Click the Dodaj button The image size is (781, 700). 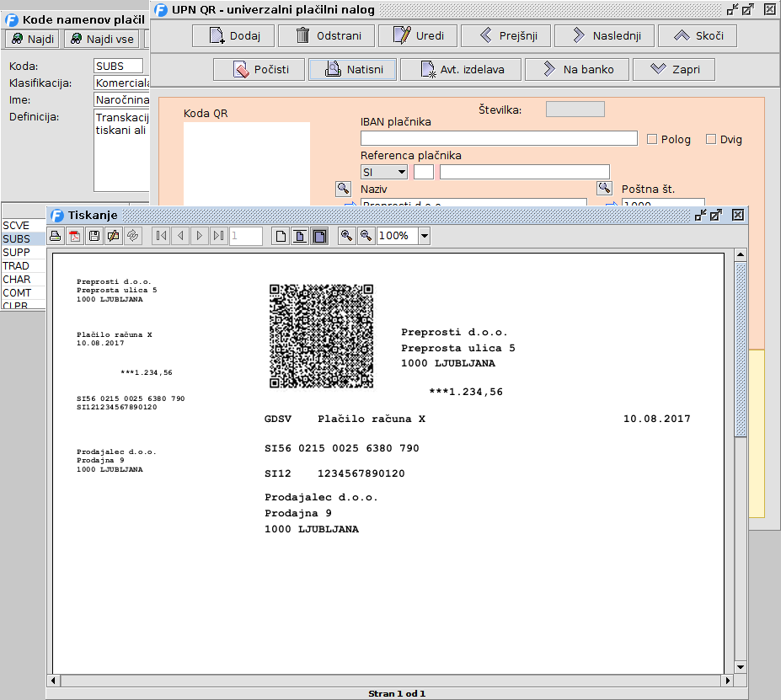[x=233, y=36]
